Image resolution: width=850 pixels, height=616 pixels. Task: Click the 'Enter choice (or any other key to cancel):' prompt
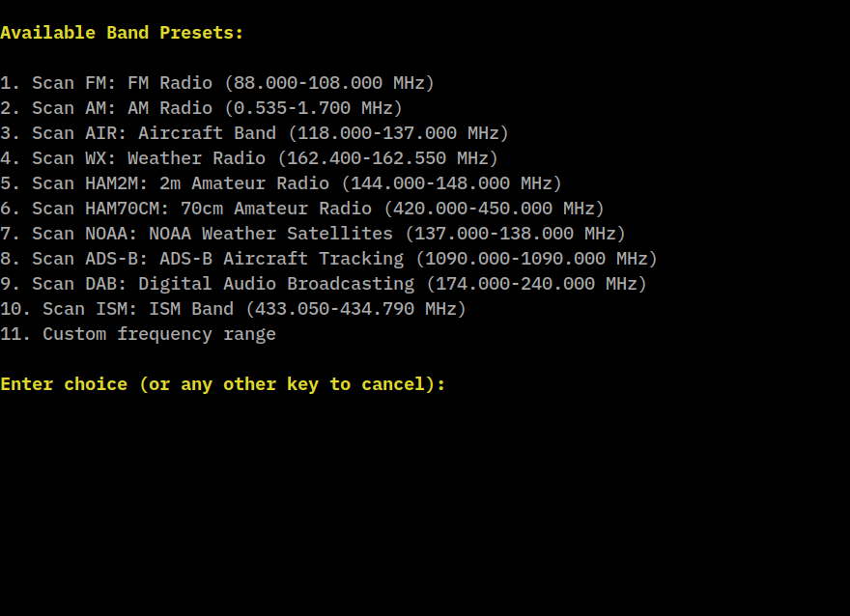tap(223, 384)
